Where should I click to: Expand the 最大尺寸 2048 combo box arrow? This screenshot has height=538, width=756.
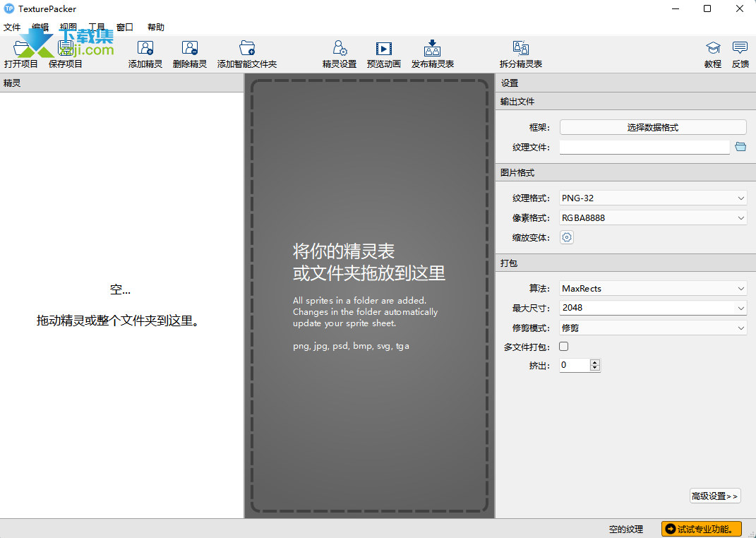pyautogui.click(x=740, y=308)
